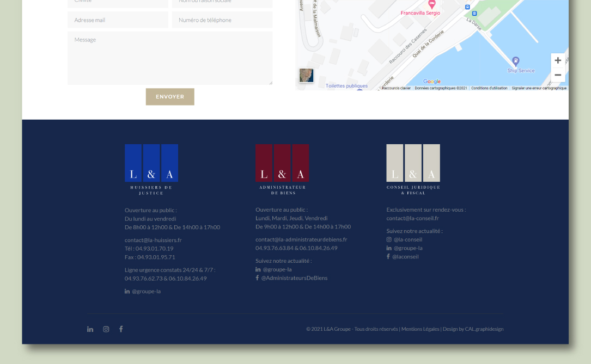Open huissiers LinkedIn @groupe-la link
Image resolution: width=591 pixels, height=364 pixels.
tap(143, 291)
